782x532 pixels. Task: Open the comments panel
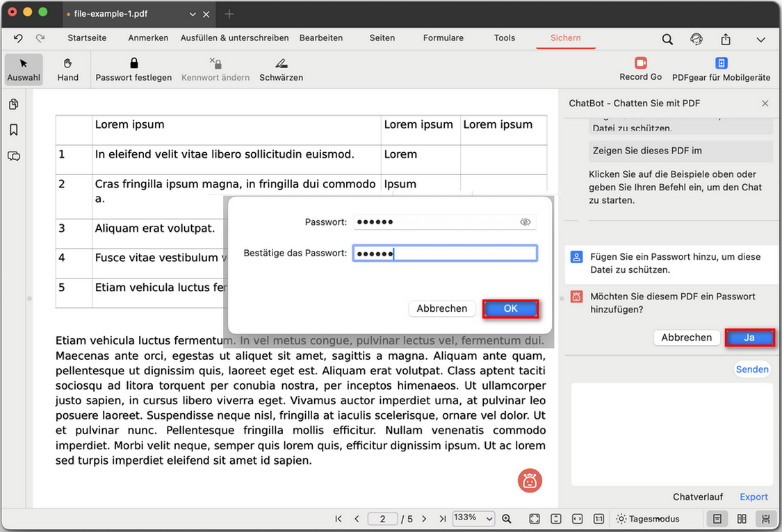14,156
